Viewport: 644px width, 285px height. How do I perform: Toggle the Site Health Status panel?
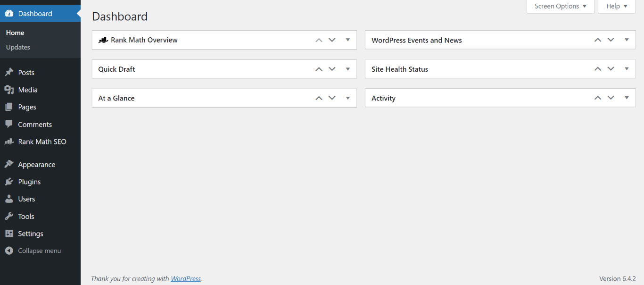click(627, 69)
